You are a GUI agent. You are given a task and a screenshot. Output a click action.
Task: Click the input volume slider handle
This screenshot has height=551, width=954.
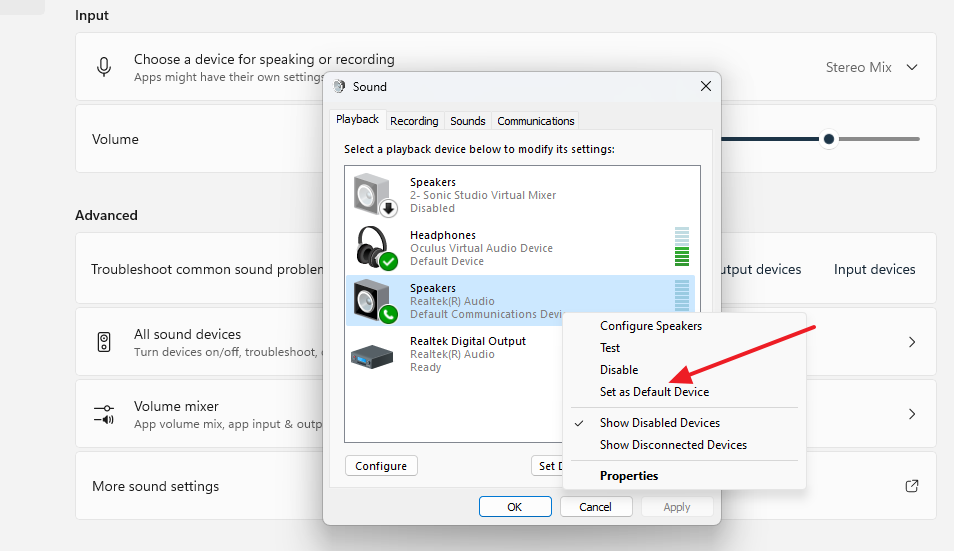(x=829, y=139)
